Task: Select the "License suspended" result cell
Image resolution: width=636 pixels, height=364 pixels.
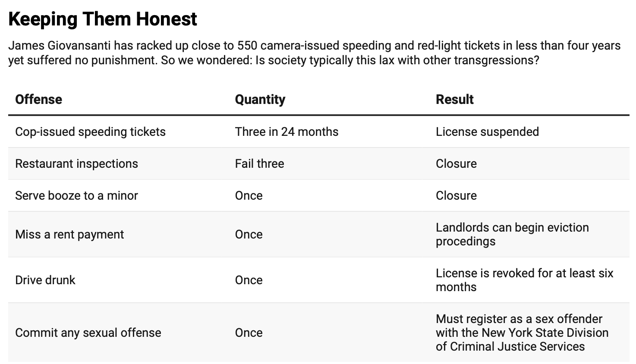Action: [487, 132]
